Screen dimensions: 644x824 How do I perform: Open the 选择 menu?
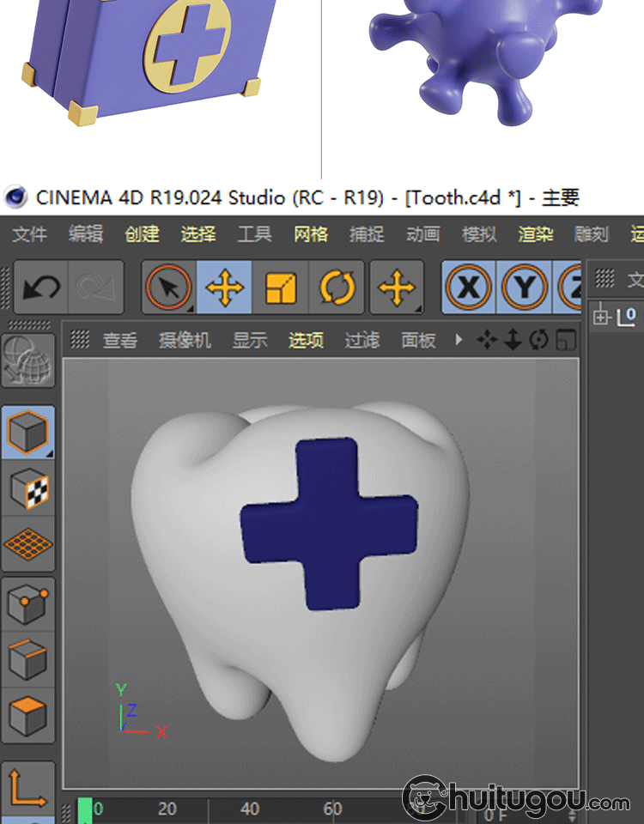click(198, 233)
